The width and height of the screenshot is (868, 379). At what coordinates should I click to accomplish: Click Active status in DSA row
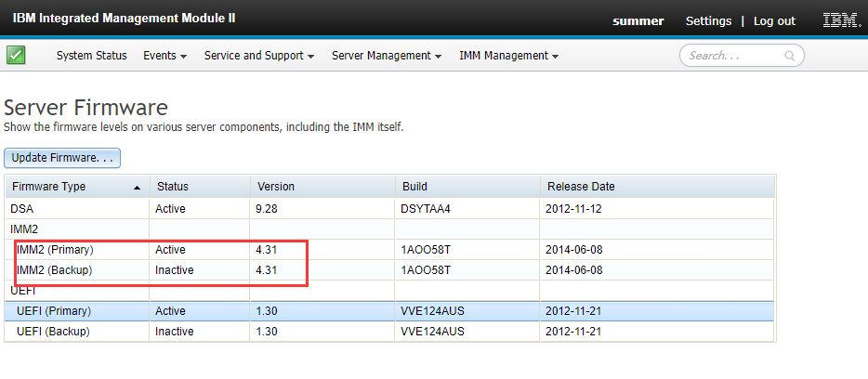click(x=170, y=209)
